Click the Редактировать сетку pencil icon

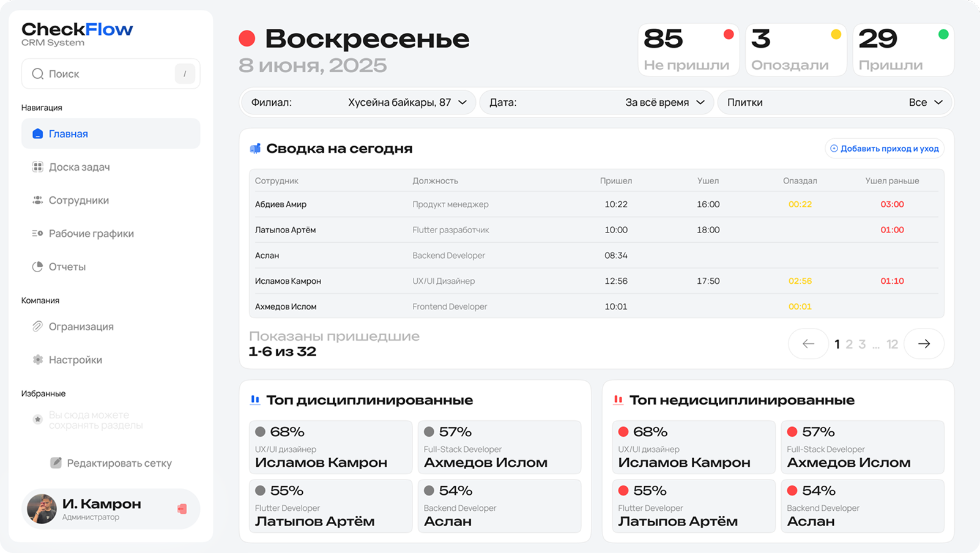point(58,463)
